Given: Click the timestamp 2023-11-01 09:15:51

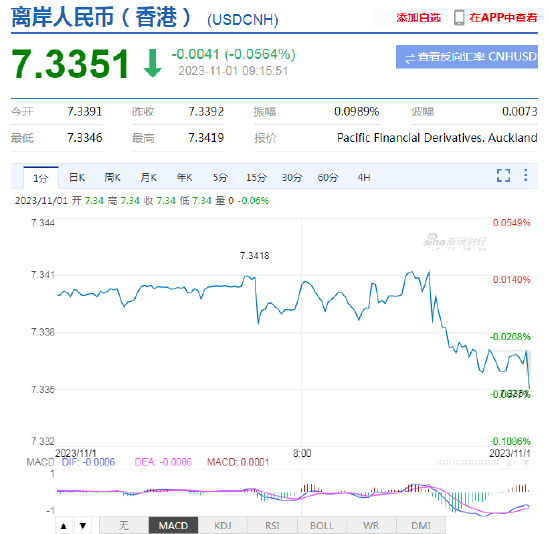Looking at the screenshot, I should [x=233, y=71].
